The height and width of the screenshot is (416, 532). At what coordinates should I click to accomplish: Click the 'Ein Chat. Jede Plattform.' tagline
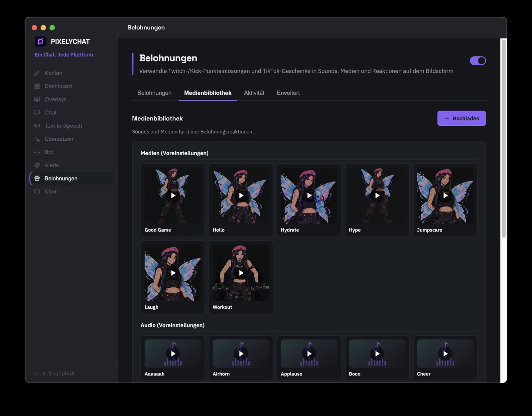click(x=65, y=55)
